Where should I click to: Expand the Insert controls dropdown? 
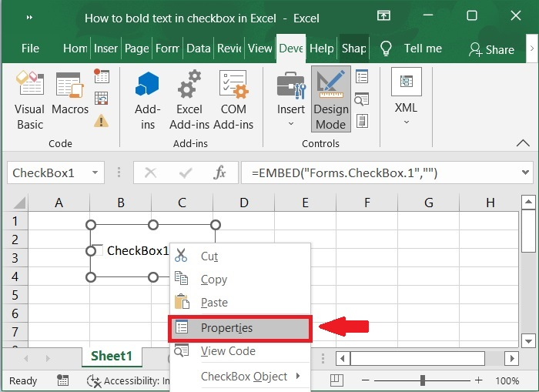291,99
